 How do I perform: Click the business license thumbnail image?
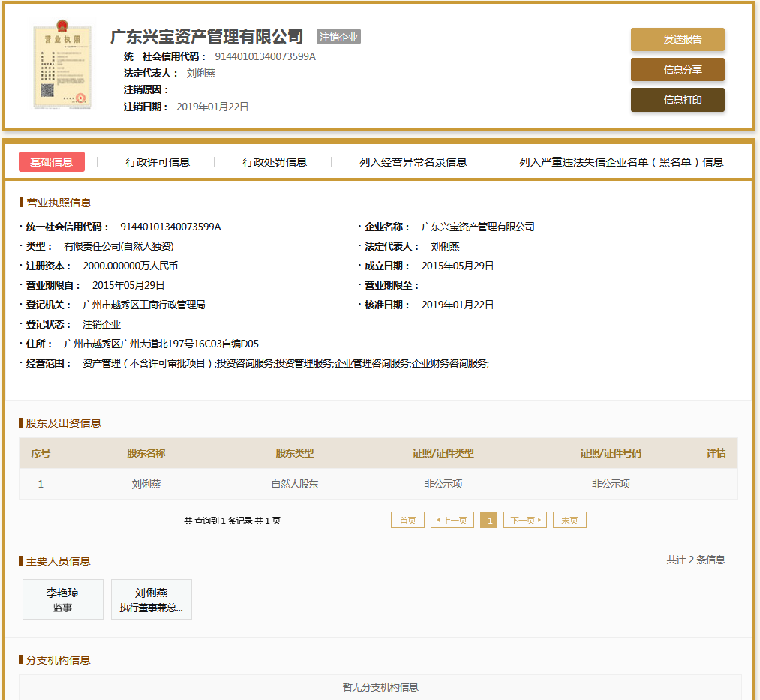click(62, 65)
